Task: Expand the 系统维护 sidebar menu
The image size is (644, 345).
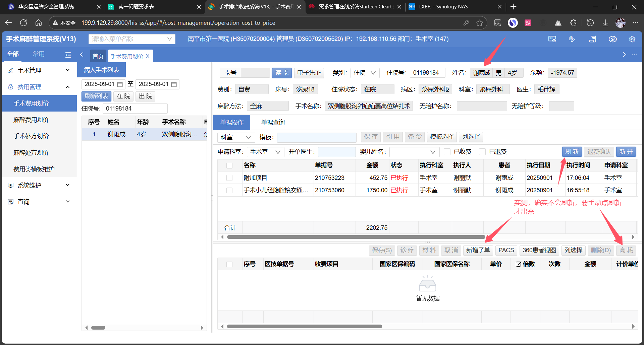Action: (40, 185)
